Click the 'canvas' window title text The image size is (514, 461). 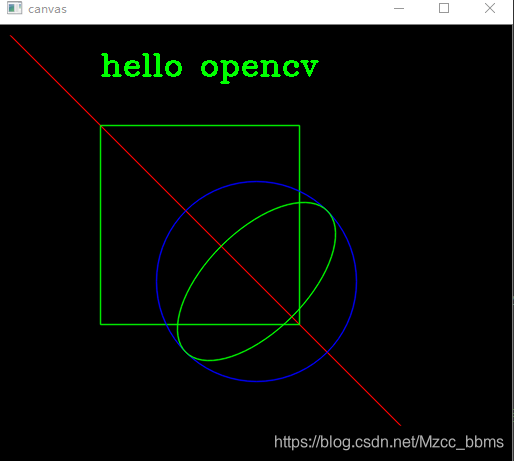(x=47, y=9)
